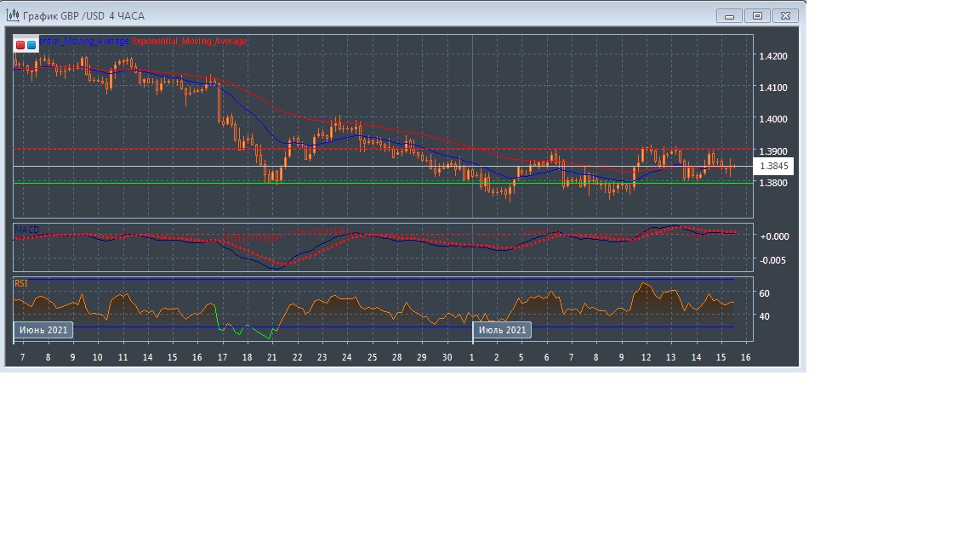Image resolution: width=980 pixels, height=551 pixels.
Task: Click the candlestick chart icon in title bar
Action: click(12, 15)
